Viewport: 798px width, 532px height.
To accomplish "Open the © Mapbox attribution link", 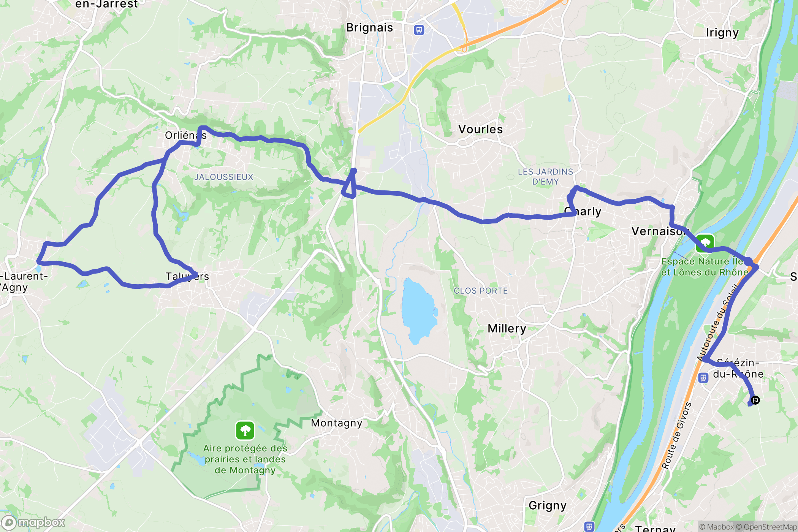I will 717,527.
